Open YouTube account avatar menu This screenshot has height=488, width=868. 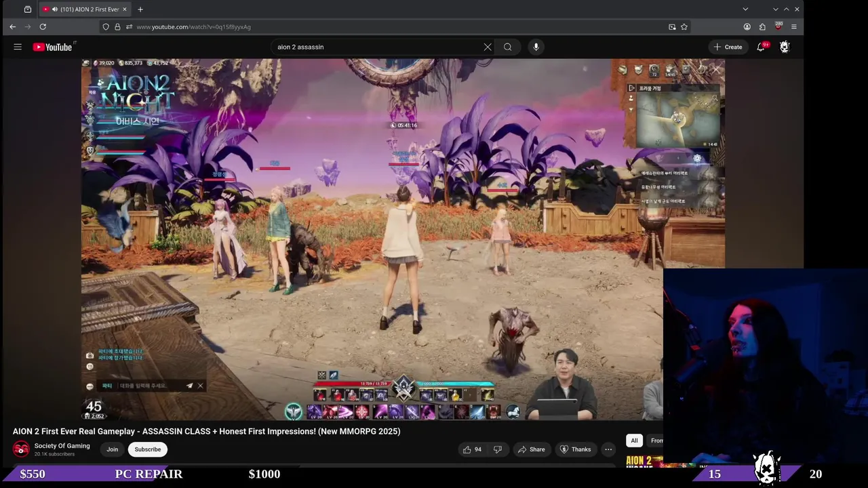[x=785, y=47]
